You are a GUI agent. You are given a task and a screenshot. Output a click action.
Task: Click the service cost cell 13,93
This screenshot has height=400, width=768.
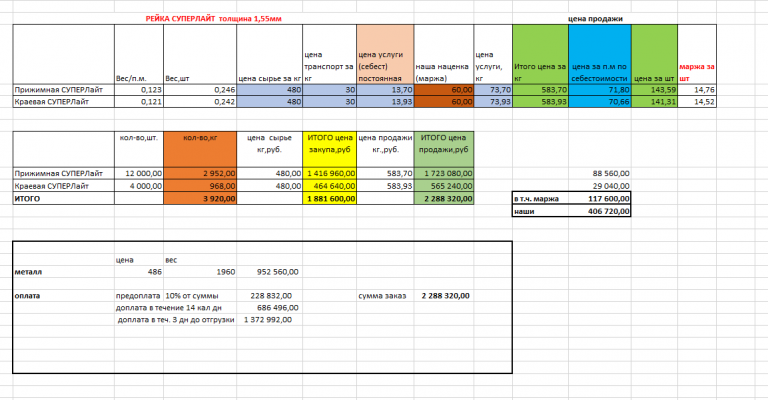pos(385,102)
